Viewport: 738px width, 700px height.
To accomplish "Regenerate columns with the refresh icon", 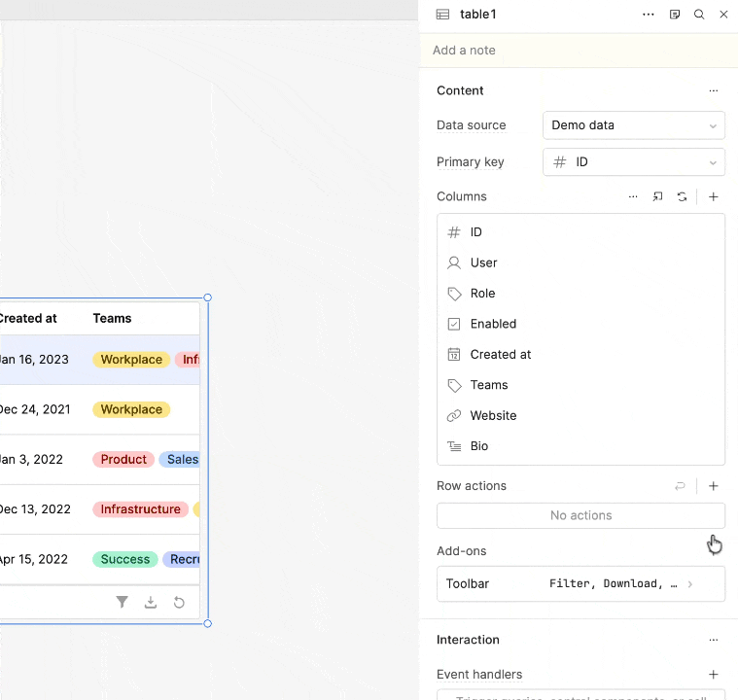I will tap(682, 196).
